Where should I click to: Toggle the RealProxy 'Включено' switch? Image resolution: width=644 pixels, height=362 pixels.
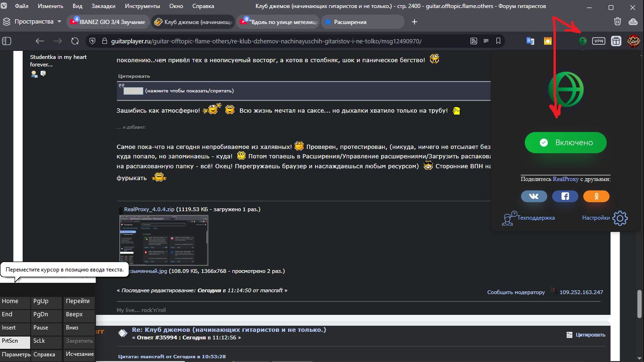(565, 142)
